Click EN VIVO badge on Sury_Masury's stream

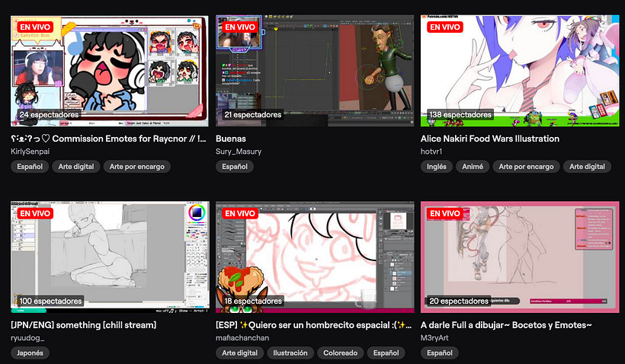point(240,27)
